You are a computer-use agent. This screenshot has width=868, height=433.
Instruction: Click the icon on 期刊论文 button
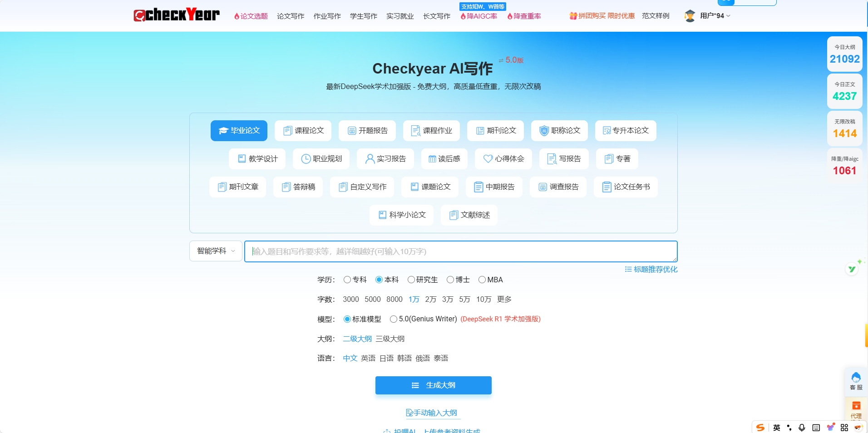pos(480,131)
